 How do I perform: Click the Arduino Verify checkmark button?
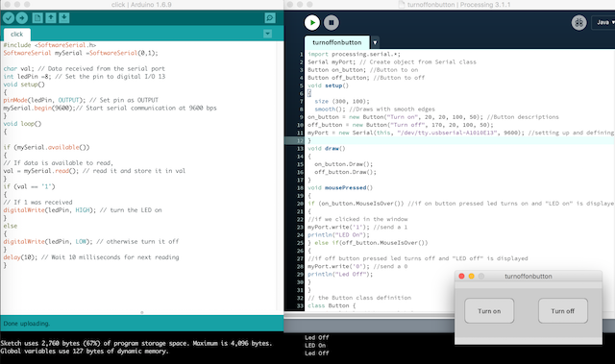[9, 18]
